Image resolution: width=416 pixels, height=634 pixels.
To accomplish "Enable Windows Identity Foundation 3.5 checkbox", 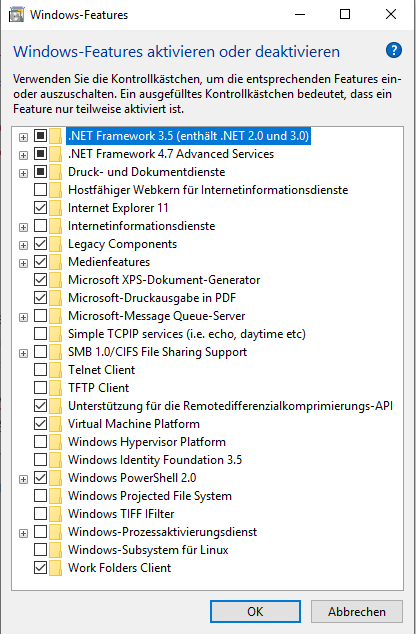I will point(40,460).
